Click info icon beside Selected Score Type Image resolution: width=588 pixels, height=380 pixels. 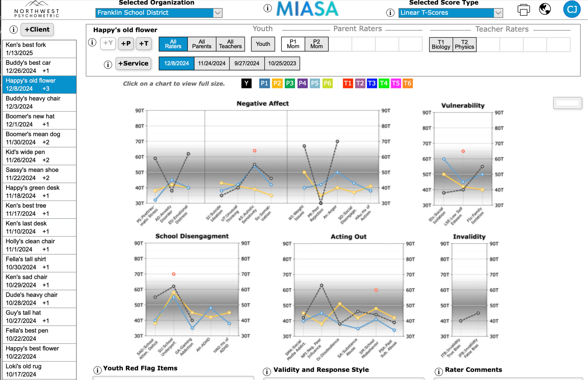pyautogui.click(x=390, y=13)
